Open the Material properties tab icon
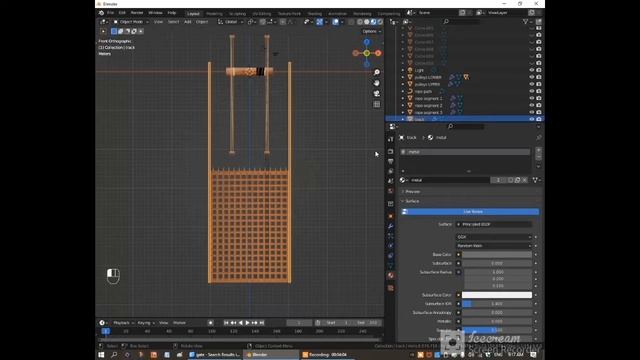Image resolution: width=640 pixels, height=360 pixels. coord(391,276)
